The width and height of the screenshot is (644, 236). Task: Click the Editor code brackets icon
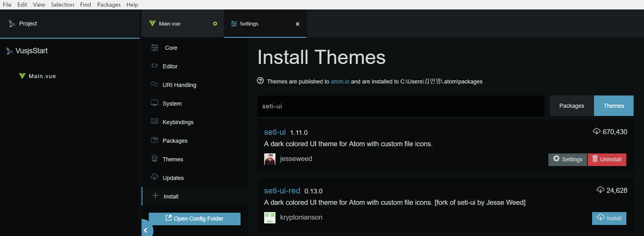154,66
